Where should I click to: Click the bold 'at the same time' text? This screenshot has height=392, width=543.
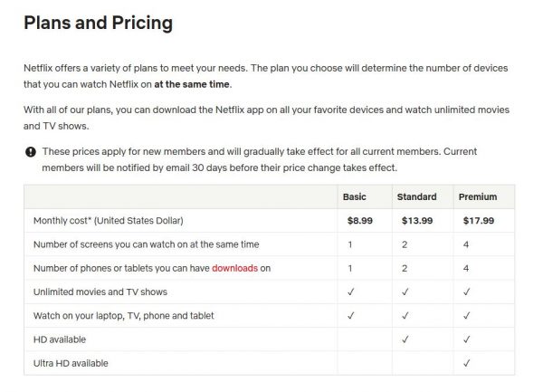192,84
